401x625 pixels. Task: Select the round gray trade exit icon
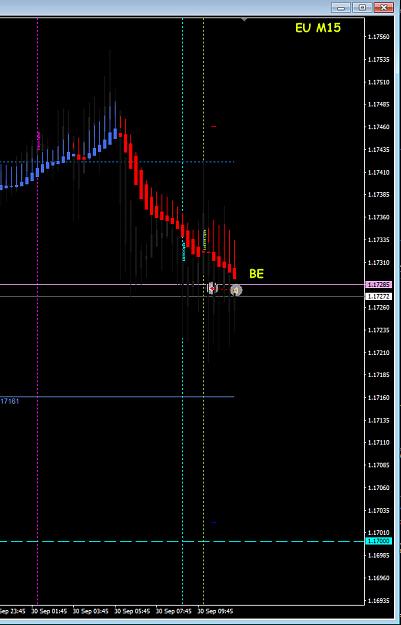click(x=236, y=290)
